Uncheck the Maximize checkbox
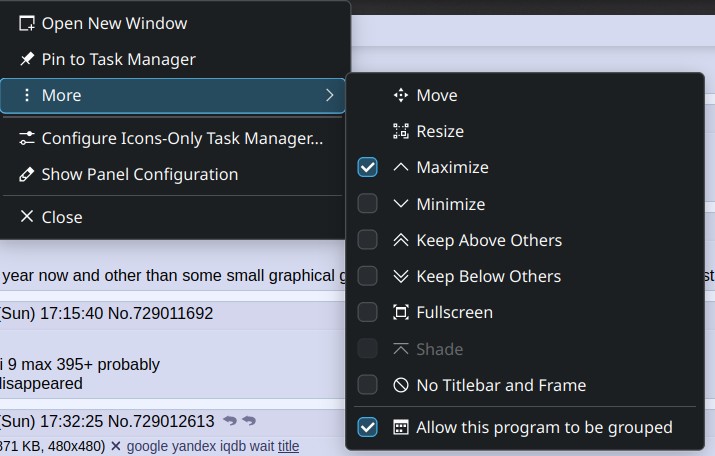Image resolution: width=715 pixels, height=456 pixels. (x=368, y=167)
